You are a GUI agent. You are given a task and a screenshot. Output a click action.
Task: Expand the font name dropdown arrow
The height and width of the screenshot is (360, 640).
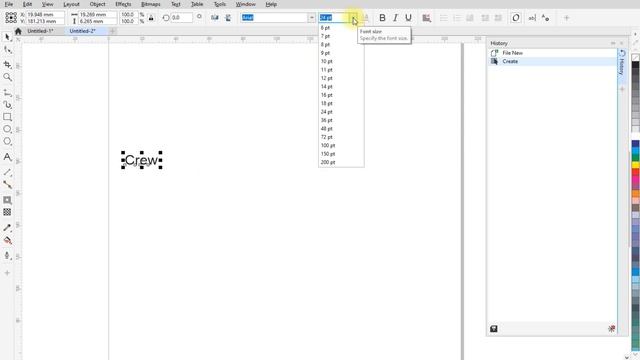point(311,18)
